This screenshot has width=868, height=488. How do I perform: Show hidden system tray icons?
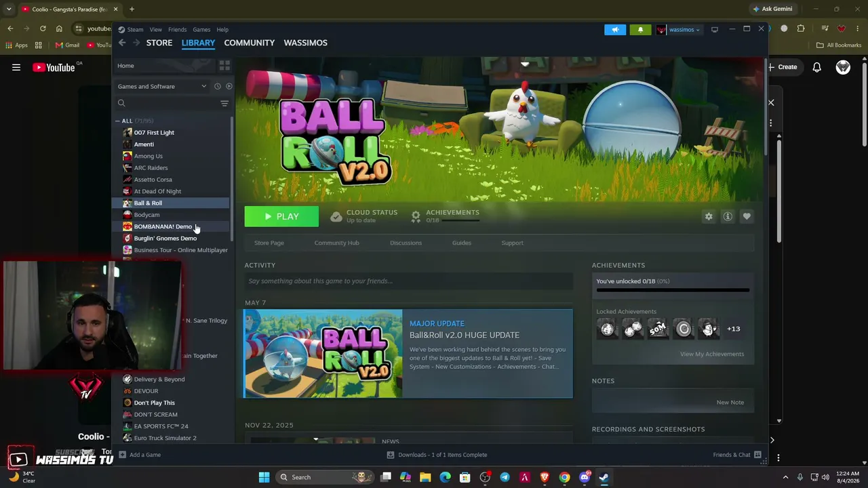(x=785, y=477)
